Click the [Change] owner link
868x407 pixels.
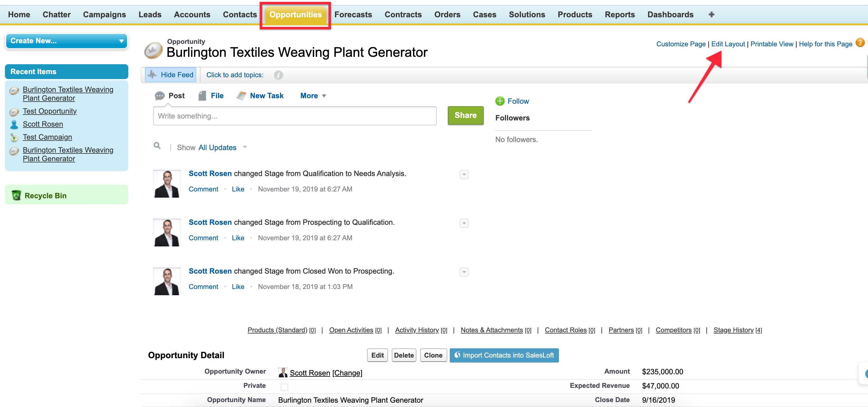(x=347, y=373)
